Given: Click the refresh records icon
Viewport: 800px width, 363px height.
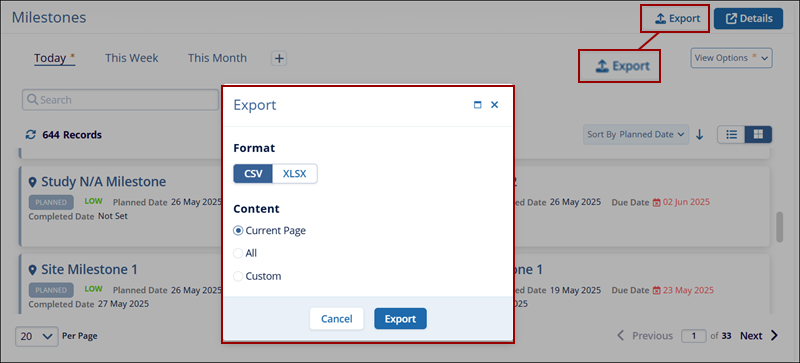Looking at the screenshot, I should (x=31, y=135).
